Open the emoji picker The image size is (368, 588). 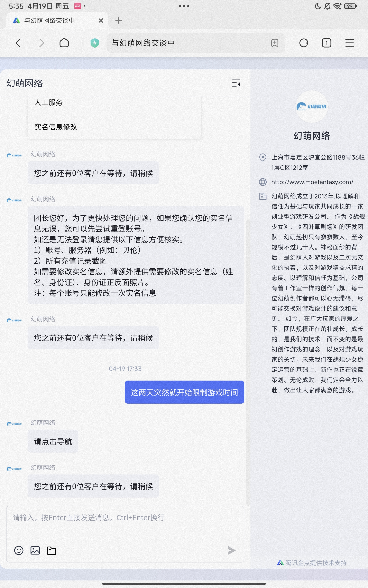pyautogui.click(x=19, y=550)
